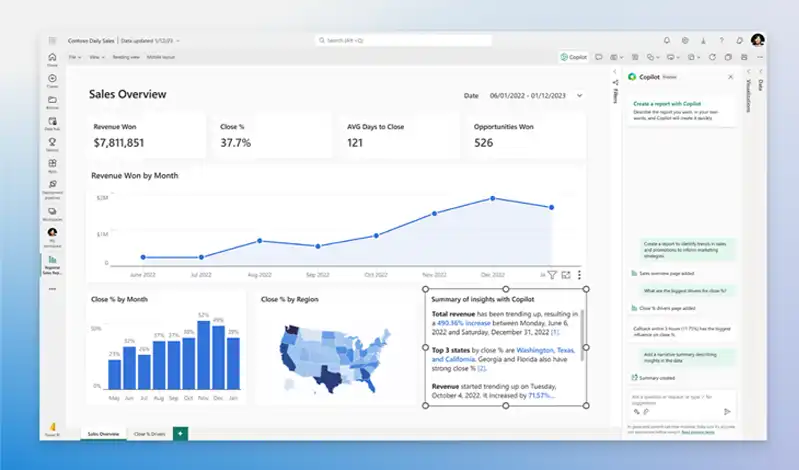The image size is (799, 470).
Task: Click the duplicate report copy toolbar icon
Action: tap(728, 57)
